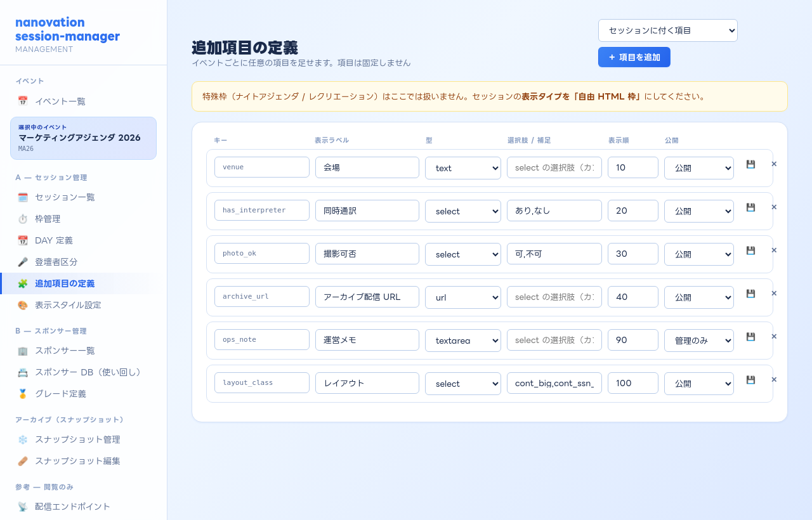Click the venue key field
The width and height of the screenshot is (812, 520).
coord(262,167)
